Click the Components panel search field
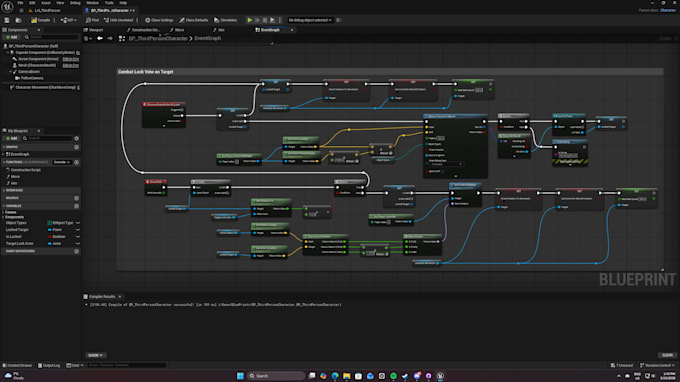 tap(51, 37)
